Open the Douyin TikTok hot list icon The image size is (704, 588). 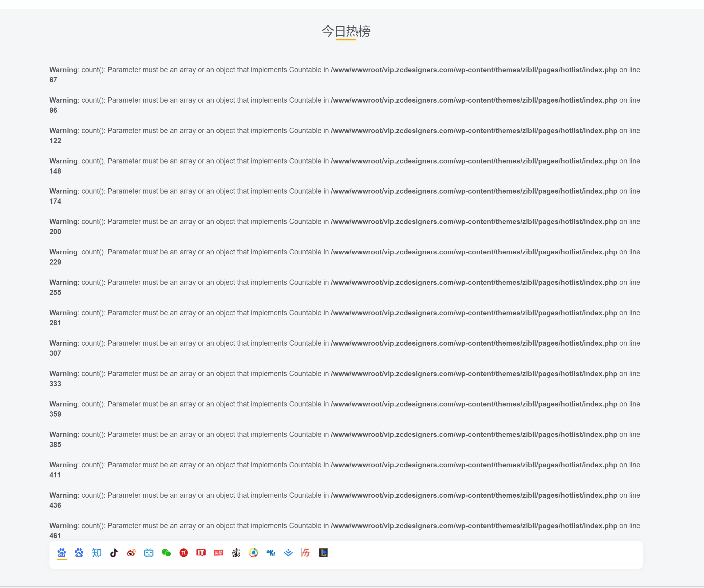(114, 552)
